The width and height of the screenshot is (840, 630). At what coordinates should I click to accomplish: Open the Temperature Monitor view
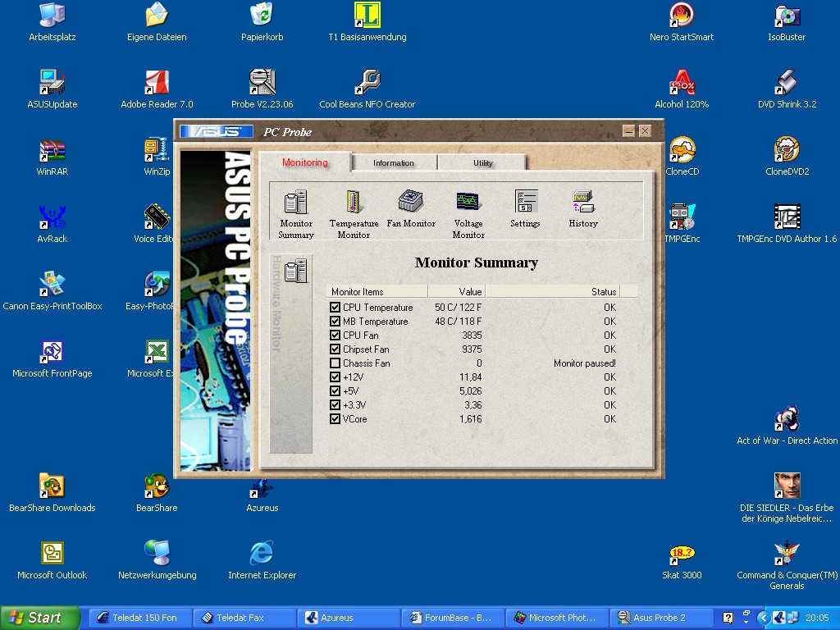pos(354,213)
